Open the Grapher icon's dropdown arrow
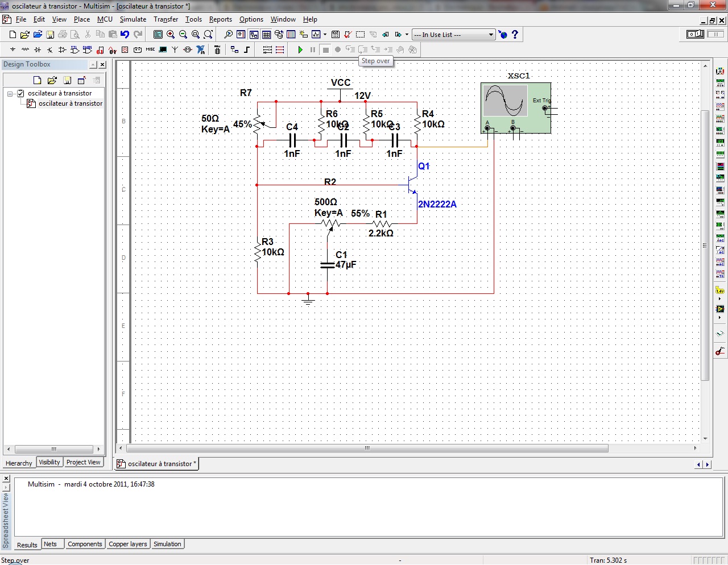This screenshot has width=728, height=565. pos(325,35)
